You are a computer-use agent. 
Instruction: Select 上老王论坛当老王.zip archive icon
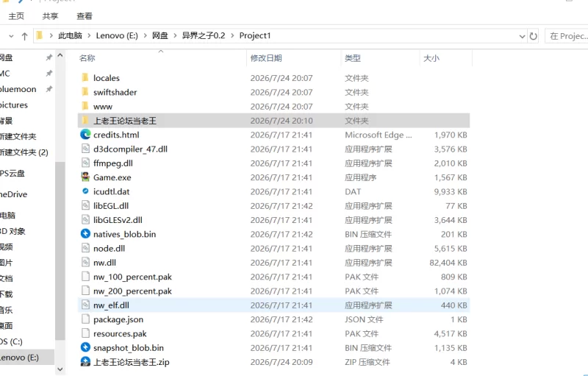click(85, 362)
